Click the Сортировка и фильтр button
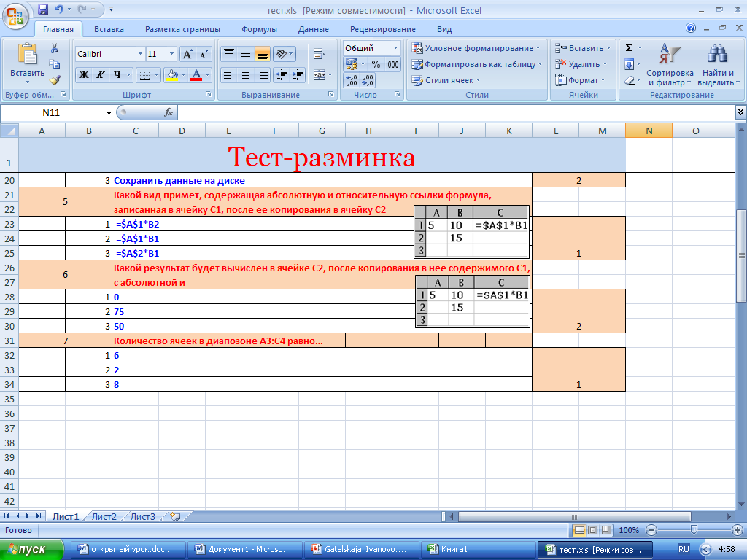Image resolution: width=747 pixels, height=560 pixels. point(669,66)
